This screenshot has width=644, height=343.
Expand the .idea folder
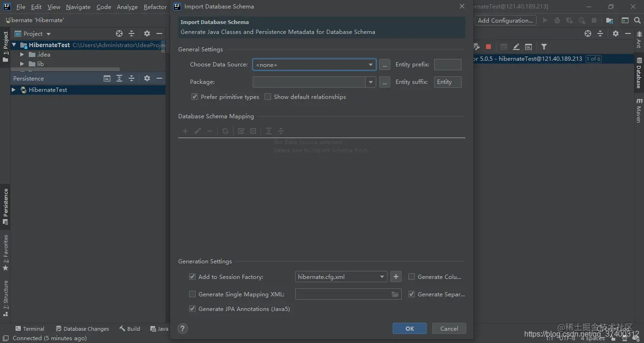(22, 54)
